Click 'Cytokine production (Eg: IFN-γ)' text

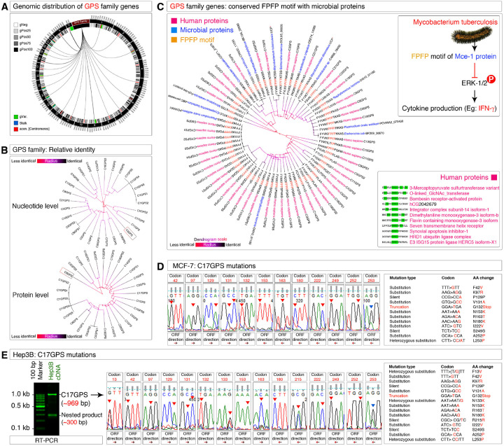pyautogui.click(x=449, y=109)
